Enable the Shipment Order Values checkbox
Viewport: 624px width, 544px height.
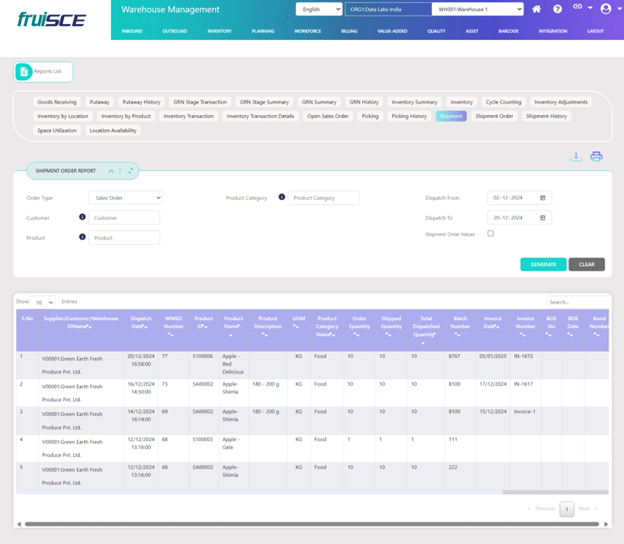click(x=490, y=234)
